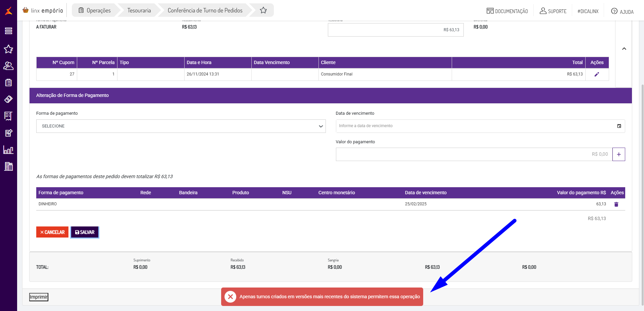
Task: Click the Valor do pagamento field
Action: coord(474,154)
